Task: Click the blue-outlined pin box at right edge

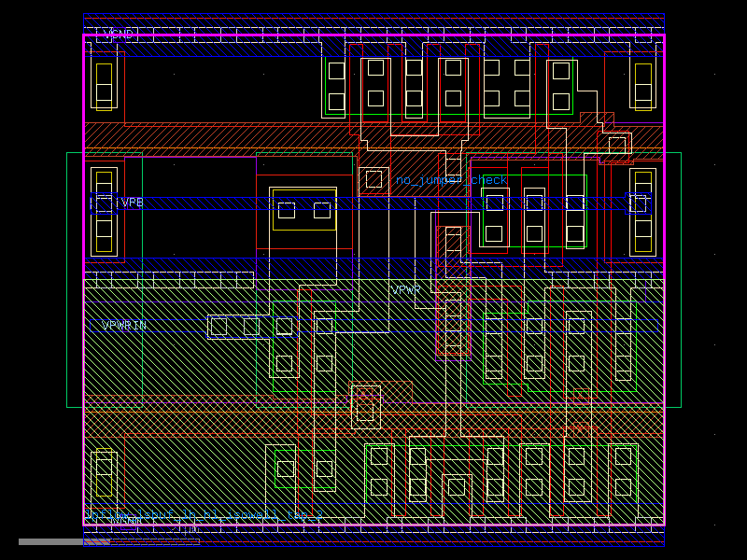Action: 638,203
